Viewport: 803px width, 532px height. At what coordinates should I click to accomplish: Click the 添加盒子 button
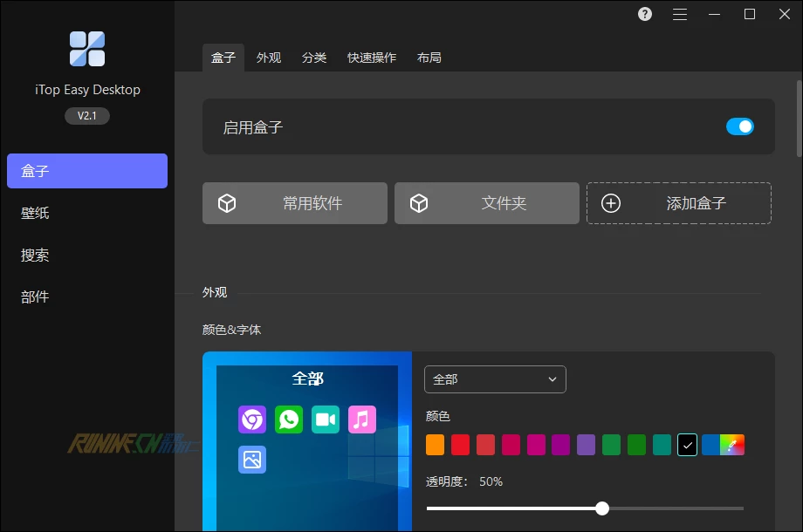678,203
